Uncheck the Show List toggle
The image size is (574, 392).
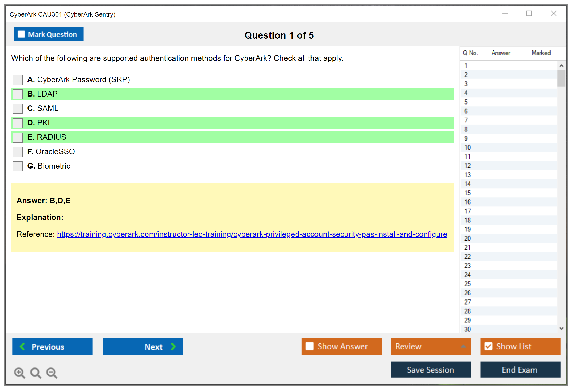tap(488, 346)
